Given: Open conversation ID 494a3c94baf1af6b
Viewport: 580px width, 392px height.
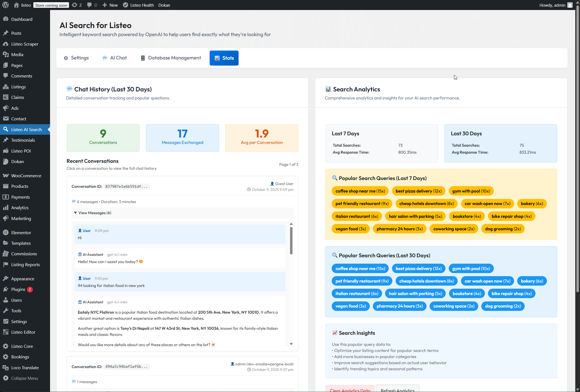Looking at the screenshot, I should (x=126, y=367).
